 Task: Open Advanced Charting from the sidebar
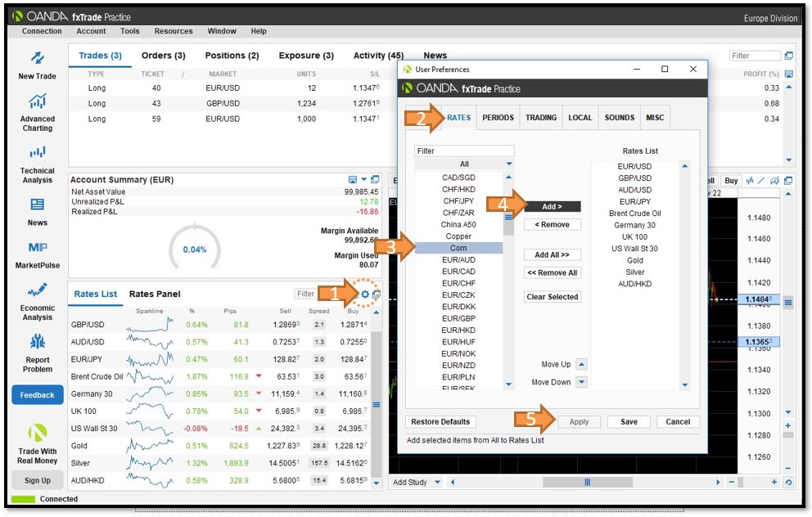click(x=38, y=101)
